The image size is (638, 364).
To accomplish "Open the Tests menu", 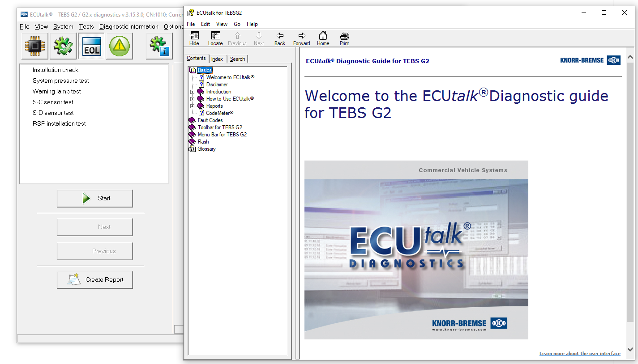I will click(x=86, y=26).
